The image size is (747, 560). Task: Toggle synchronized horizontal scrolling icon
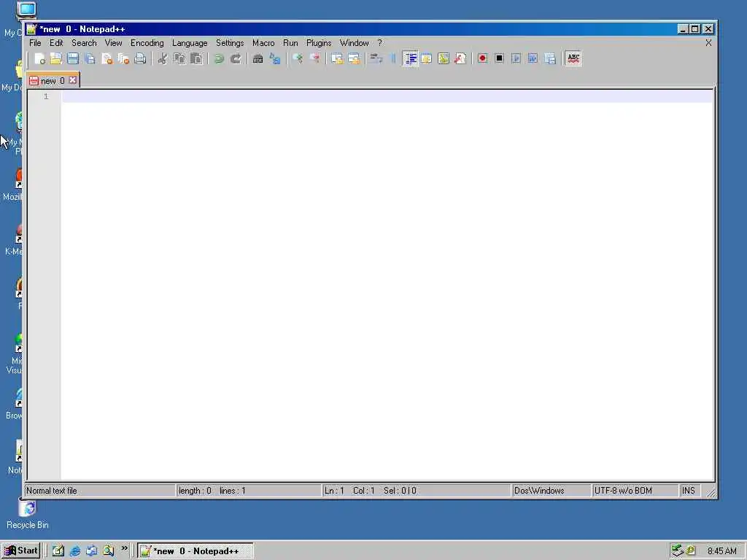354,58
